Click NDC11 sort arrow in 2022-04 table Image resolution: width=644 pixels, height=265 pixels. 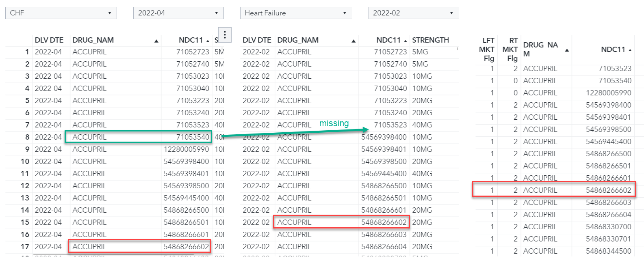[208, 41]
